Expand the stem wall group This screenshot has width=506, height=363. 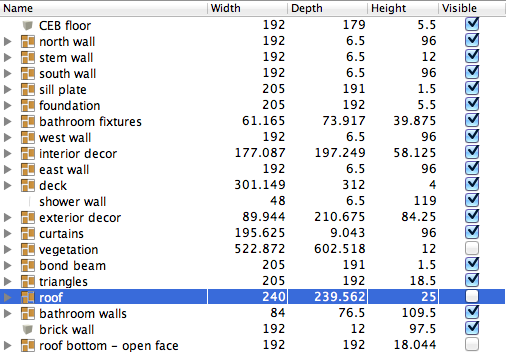pyautogui.click(x=7, y=58)
